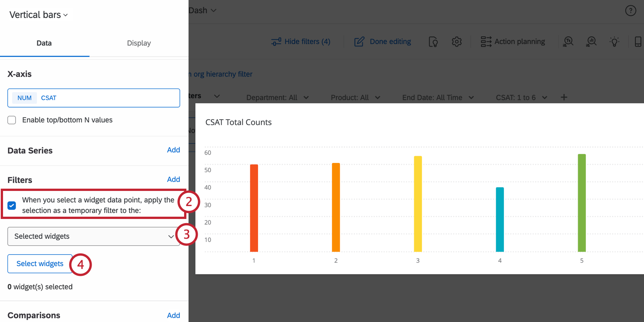Open the help question mark icon

coord(630,11)
